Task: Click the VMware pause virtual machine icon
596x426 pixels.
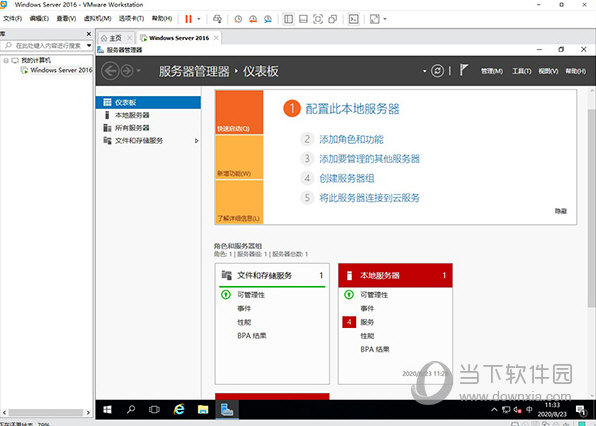Action: tap(188, 19)
